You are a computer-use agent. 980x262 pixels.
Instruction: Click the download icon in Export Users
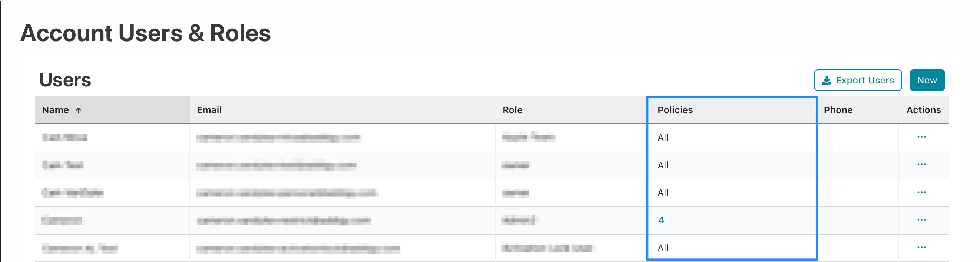click(x=826, y=81)
